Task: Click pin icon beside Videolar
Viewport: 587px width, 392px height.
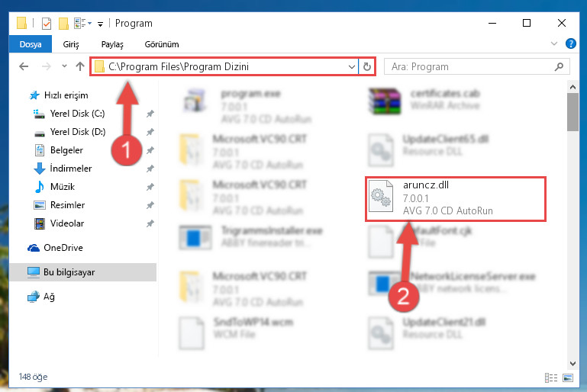Action: click(150, 223)
